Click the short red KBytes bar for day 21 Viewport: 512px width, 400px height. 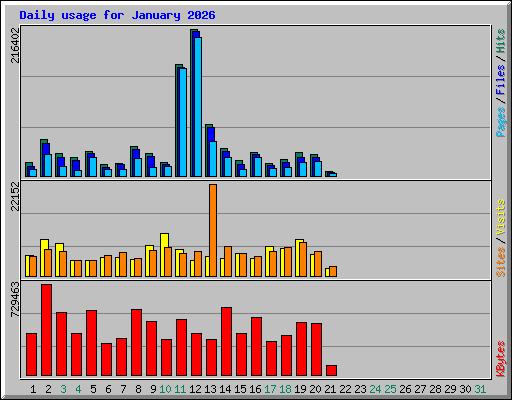pyautogui.click(x=332, y=371)
